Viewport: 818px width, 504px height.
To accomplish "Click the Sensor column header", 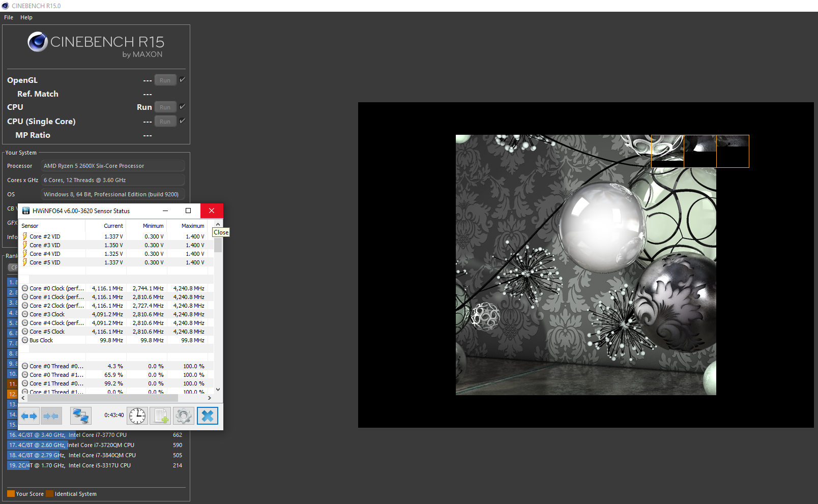I will [x=52, y=226].
